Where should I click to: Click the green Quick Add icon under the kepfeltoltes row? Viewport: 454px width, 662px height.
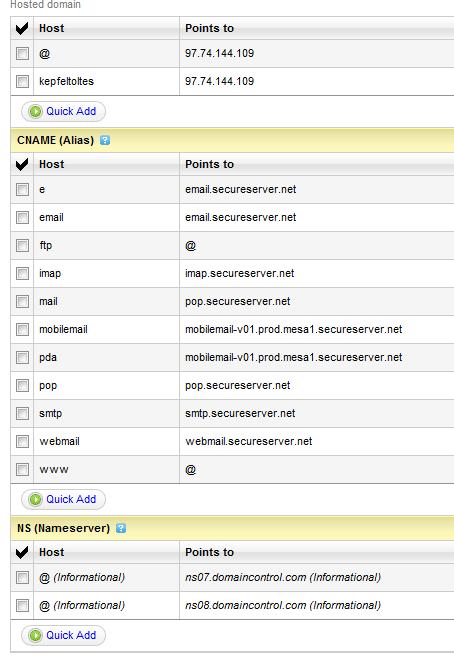(35, 111)
